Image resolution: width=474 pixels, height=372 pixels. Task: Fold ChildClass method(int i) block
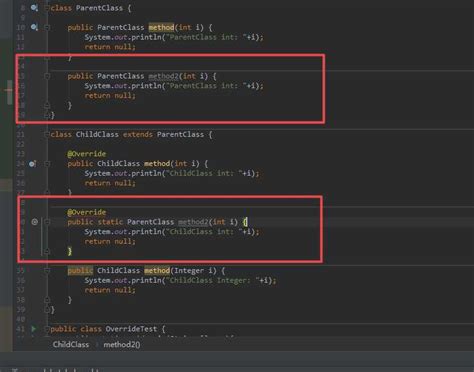point(47,164)
